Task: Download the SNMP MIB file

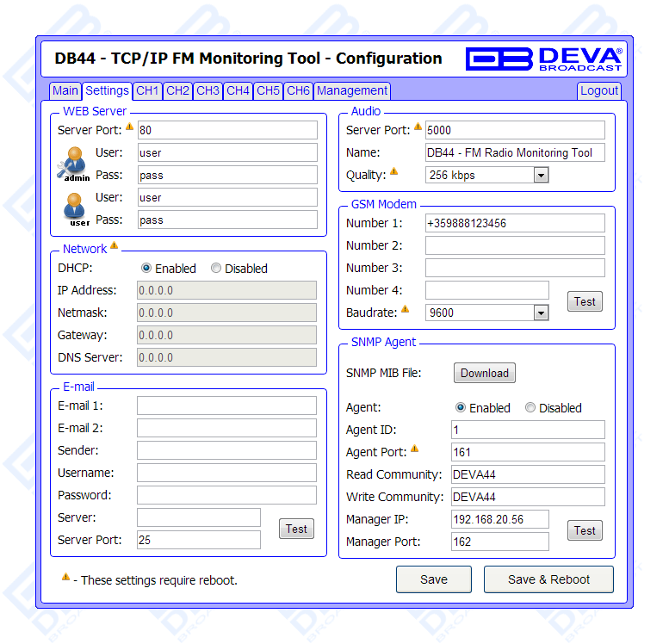Action: 485,373
